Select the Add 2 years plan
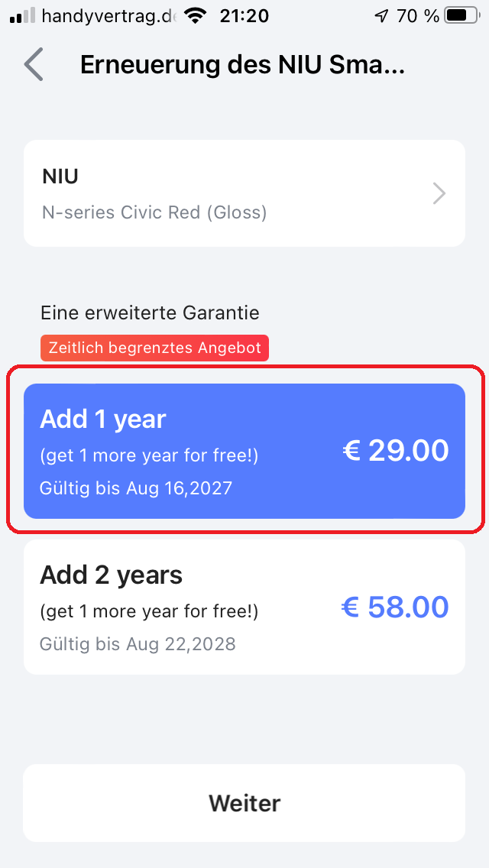 [244, 607]
